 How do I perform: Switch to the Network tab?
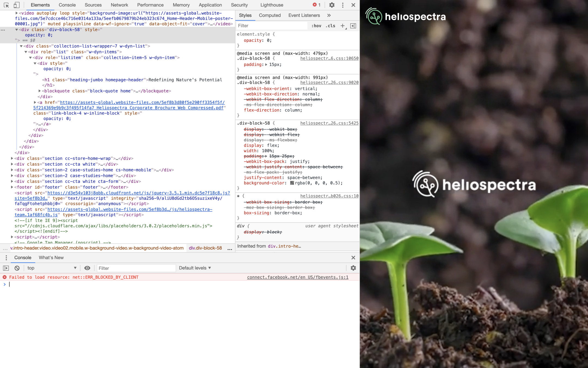coord(119,5)
